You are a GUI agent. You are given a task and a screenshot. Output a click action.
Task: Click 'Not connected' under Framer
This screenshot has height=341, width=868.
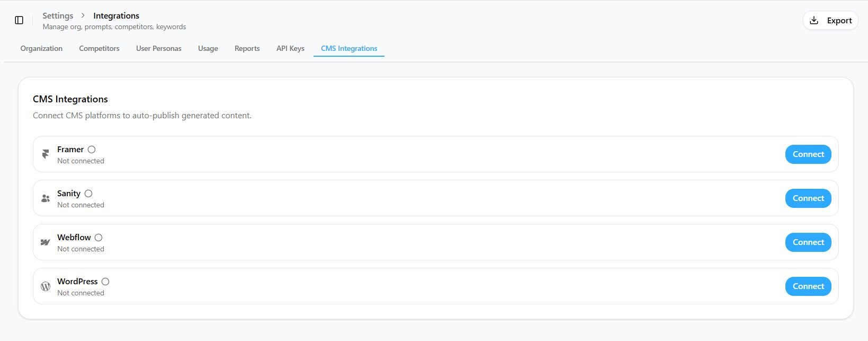tap(80, 161)
